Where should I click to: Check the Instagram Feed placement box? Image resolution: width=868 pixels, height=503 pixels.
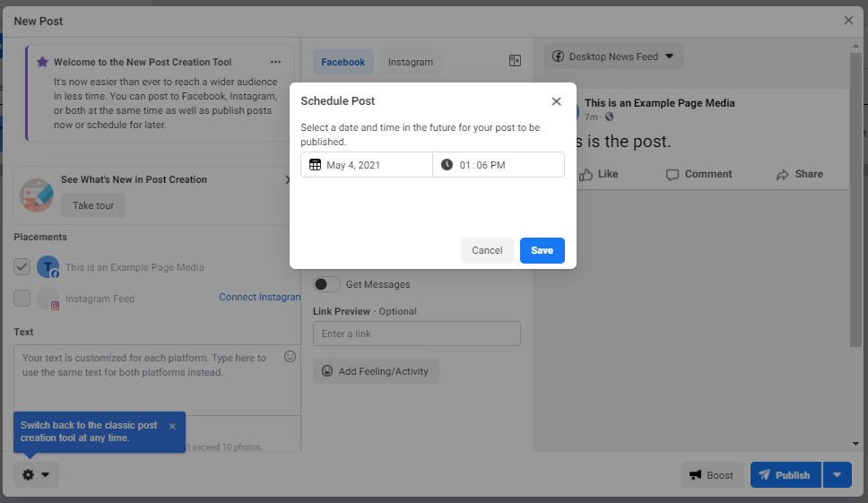[22, 298]
